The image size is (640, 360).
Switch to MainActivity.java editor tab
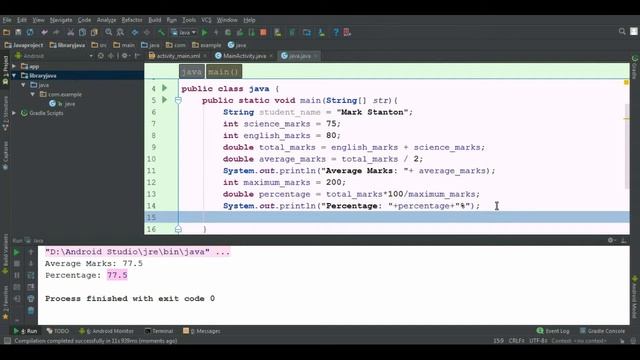(244, 56)
